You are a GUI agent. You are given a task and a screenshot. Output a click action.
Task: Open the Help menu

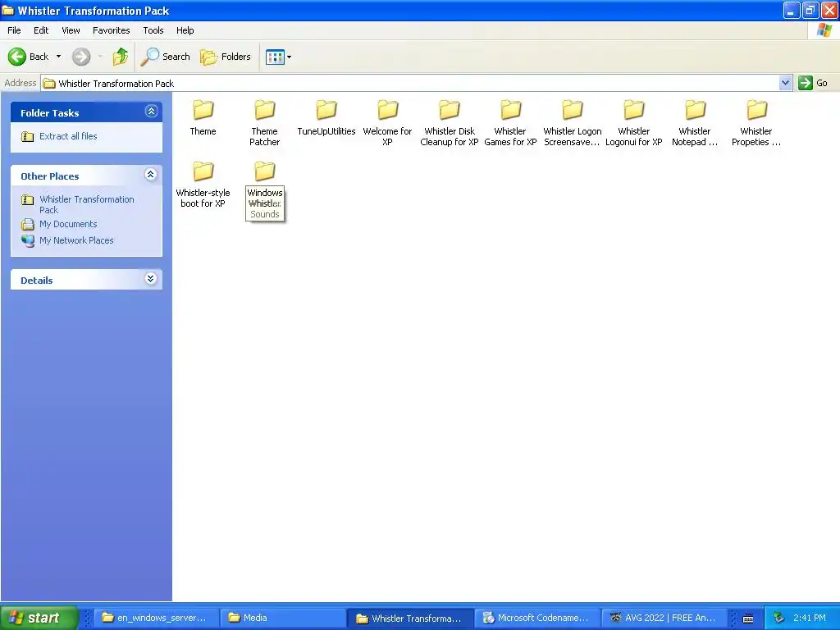[185, 30]
